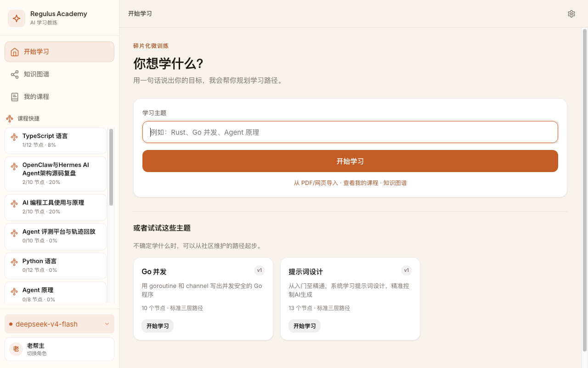Select the 开始学习 sidebar menu item
The image size is (588, 368).
(x=59, y=52)
